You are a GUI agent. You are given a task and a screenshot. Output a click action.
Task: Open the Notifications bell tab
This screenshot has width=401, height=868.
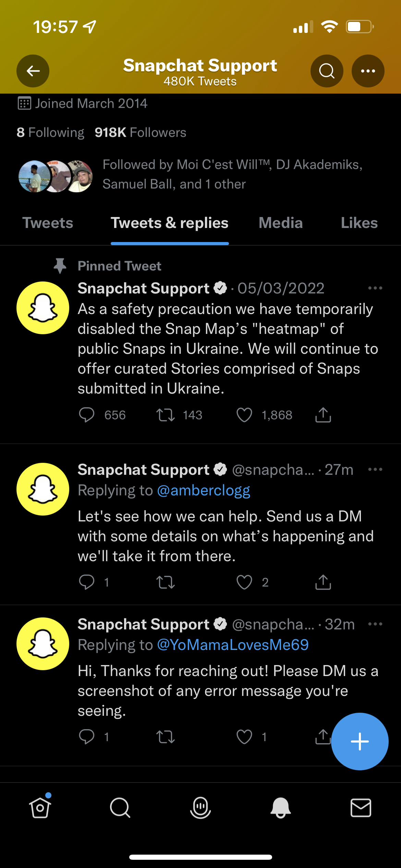click(x=281, y=808)
